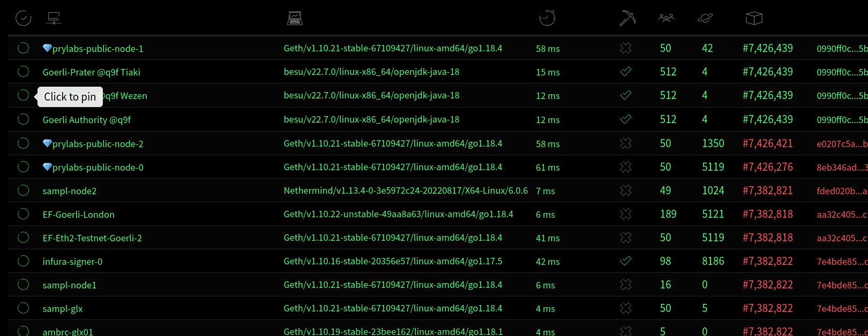Select node name Goerli-Prater @q9f Tiaki
The height and width of the screenshot is (336, 868).
pyautogui.click(x=92, y=72)
